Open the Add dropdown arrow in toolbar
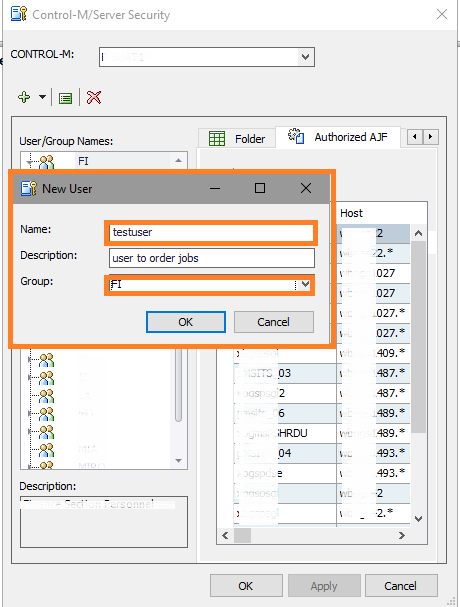The height and width of the screenshot is (607, 460). pos(42,97)
